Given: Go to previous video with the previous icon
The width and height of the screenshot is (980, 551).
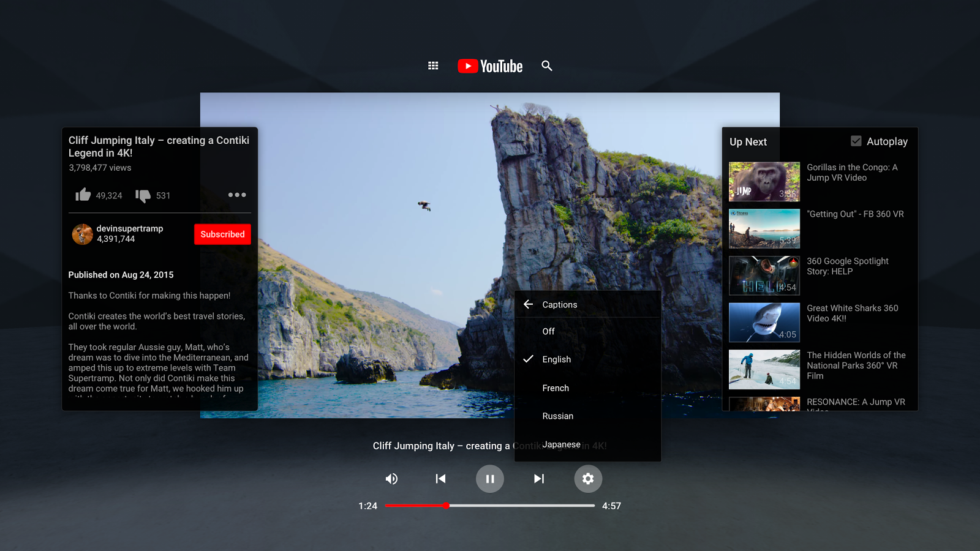Looking at the screenshot, I should [x=440, y=479].
